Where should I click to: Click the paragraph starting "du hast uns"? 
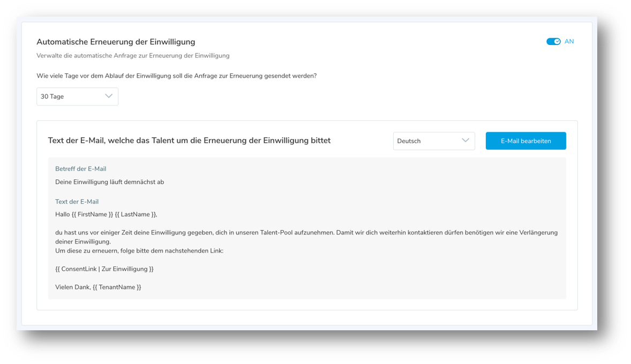coord(306,233)
